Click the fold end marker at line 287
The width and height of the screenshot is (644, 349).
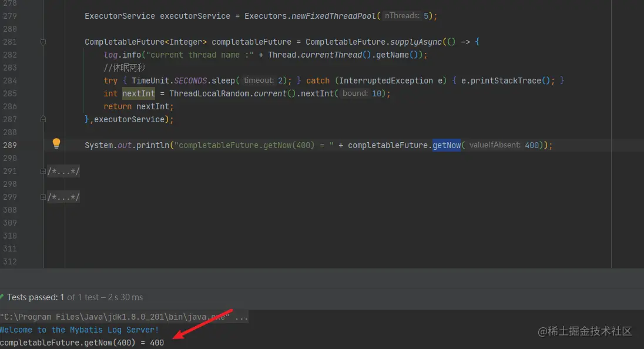click(43, 119)
